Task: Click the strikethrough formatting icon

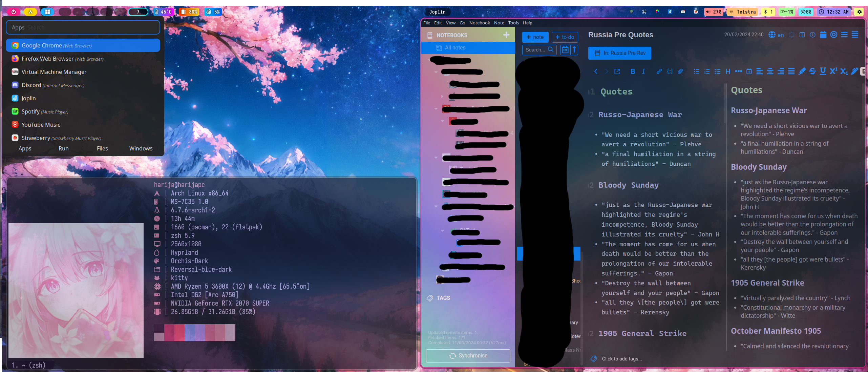Action: click(x=812, y=71)
